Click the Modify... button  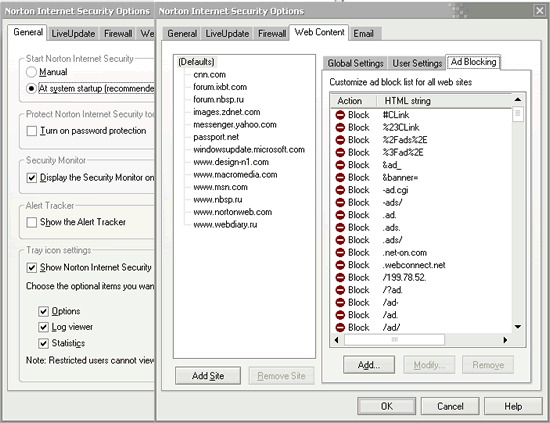(x=429, y=365)
